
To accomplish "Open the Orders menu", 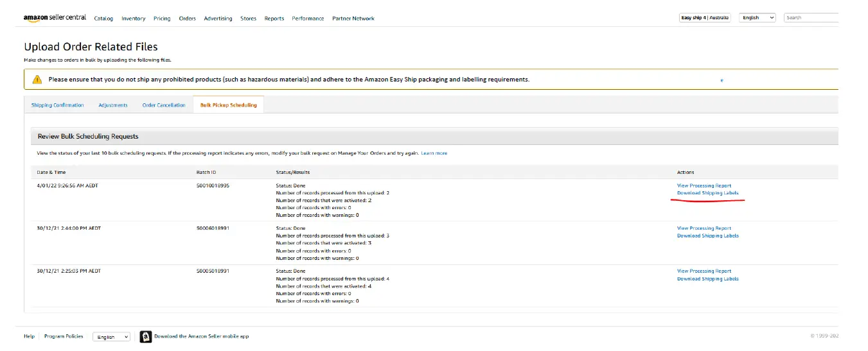I will (x=188, y=19).
